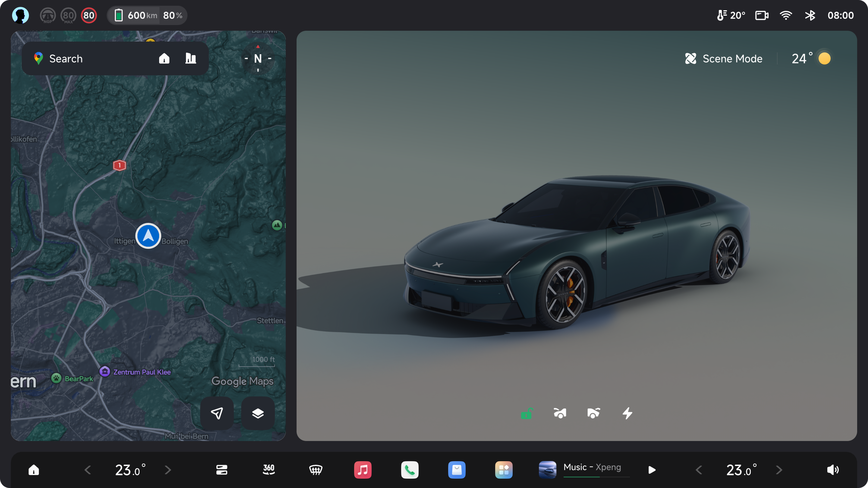The height and width of the screenshot is (488, 868).
Task: Tap the Google Maps pin icon
Action: click(x=38, y=59)
